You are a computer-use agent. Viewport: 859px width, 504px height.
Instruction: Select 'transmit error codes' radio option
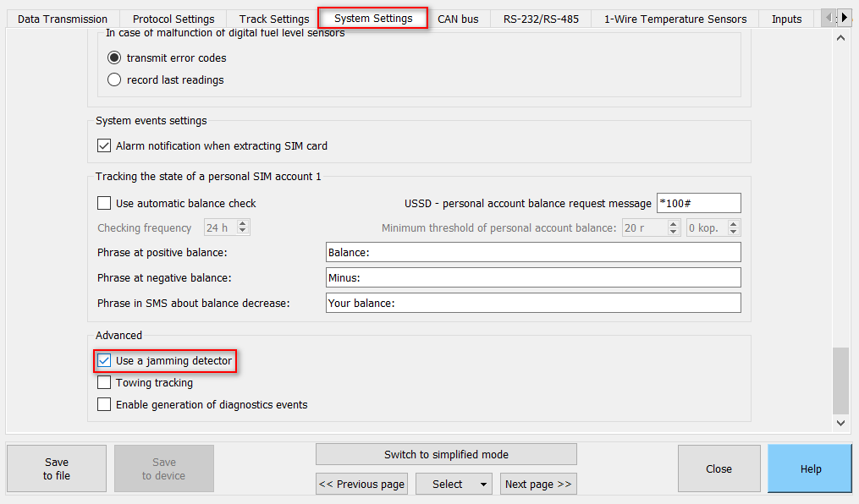[114, 58]
